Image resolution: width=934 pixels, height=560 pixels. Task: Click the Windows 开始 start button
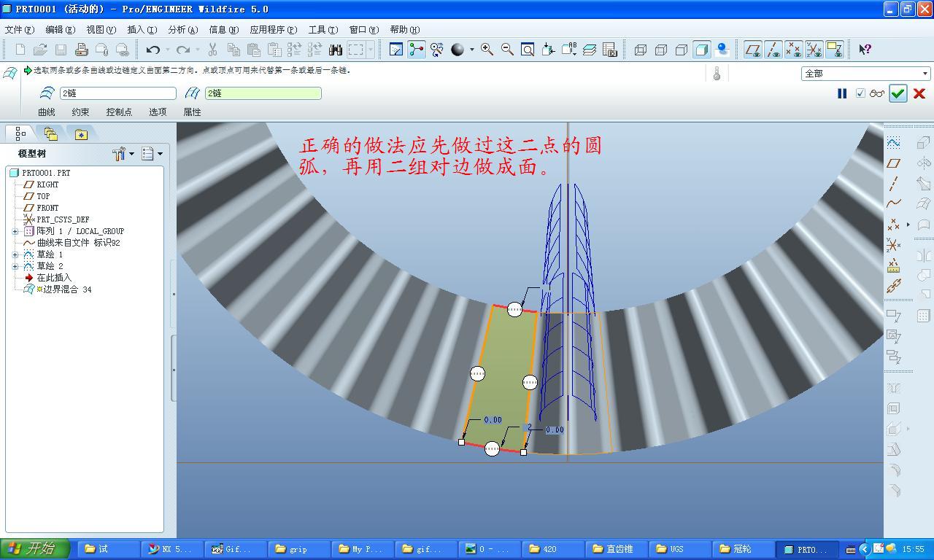point(35,549)
